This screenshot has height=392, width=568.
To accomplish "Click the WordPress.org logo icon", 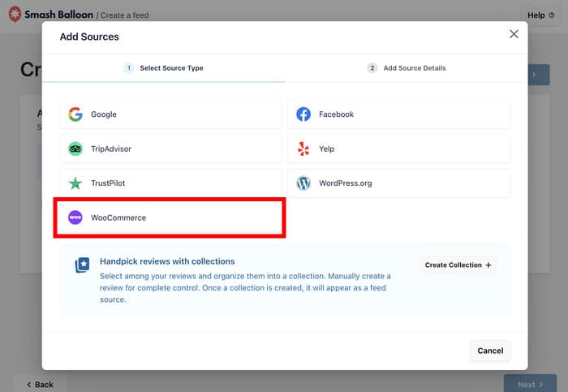I will pos(303,183).
